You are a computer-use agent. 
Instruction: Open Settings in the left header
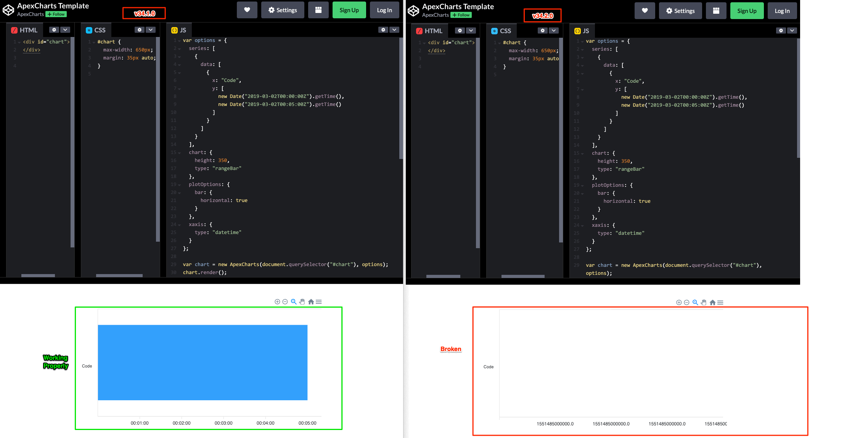tap(283, 10)
